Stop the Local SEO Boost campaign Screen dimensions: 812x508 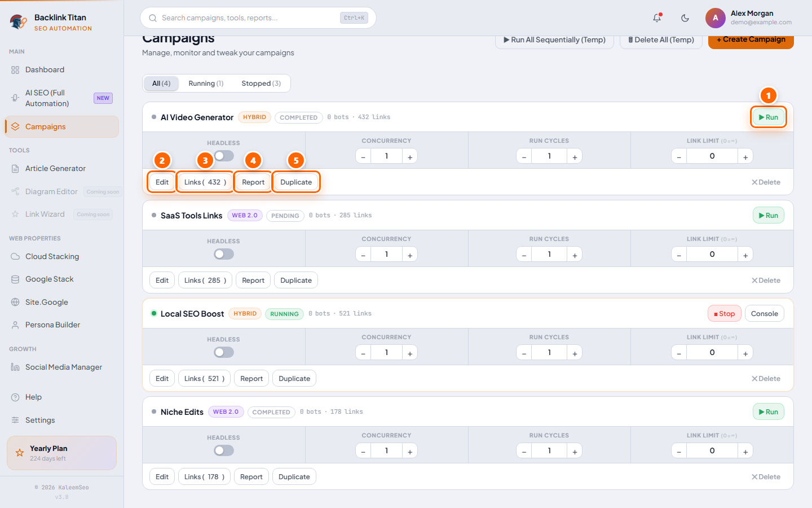tap(725, 314)
